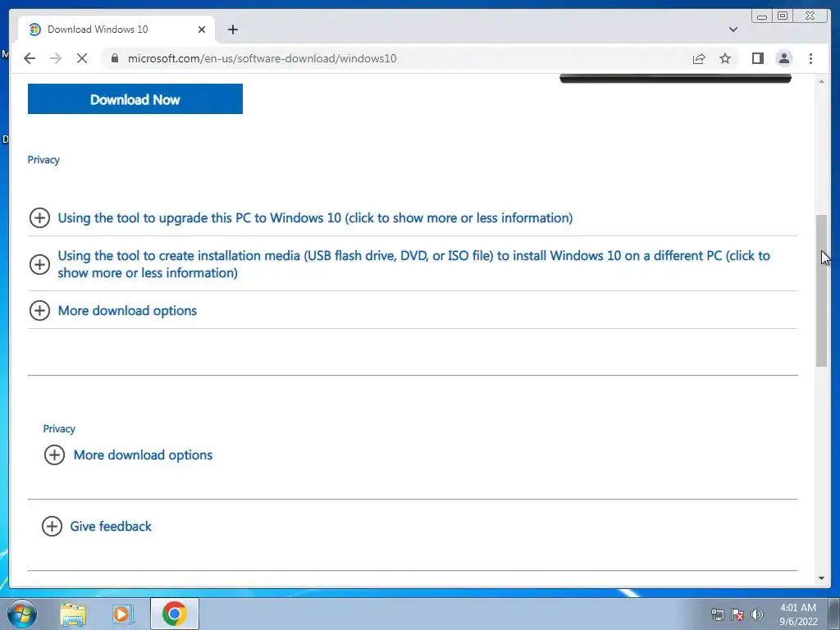The height and width of the screenshot is (630, 840).
Task: Open Chrome's side panel icon
Action: coord(757,58)
